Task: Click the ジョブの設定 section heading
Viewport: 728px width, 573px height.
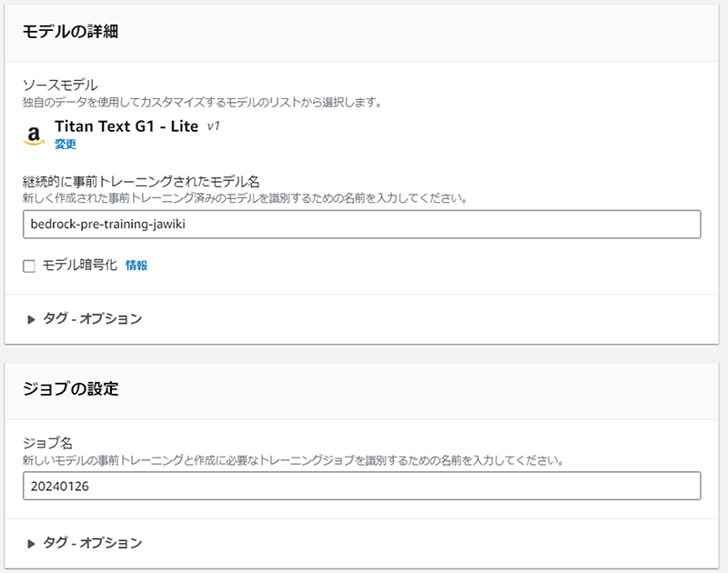Action: click(x=71, y=389)
